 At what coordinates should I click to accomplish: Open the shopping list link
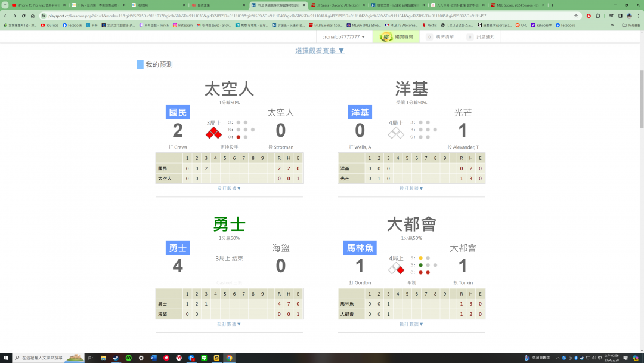[440, 36]
